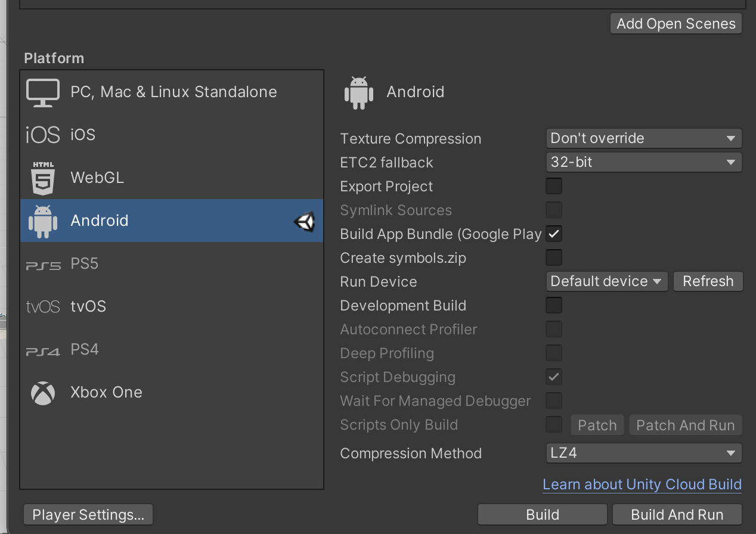This screenshot has width=756, height=534.
Task: Select the iOS platform icon
Action: click(43, 135)
